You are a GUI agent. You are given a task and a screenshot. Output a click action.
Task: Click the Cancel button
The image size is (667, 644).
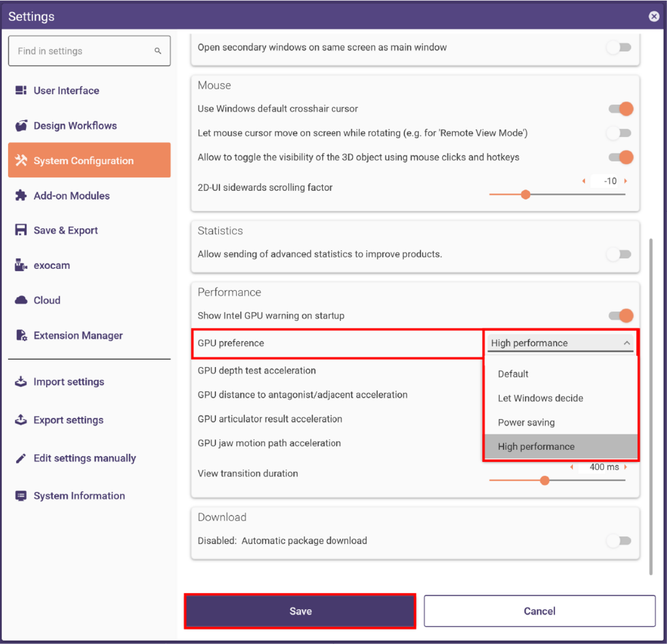click(540, 611)
